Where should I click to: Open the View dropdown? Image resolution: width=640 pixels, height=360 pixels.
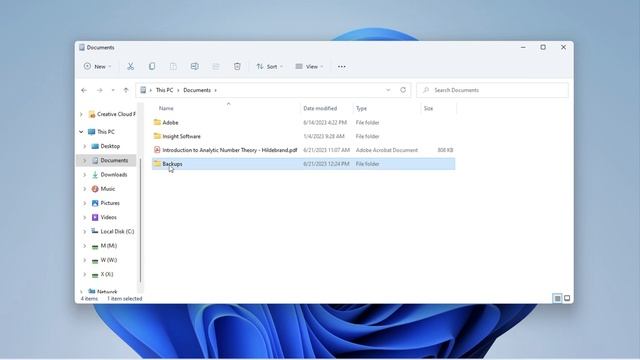309,67
